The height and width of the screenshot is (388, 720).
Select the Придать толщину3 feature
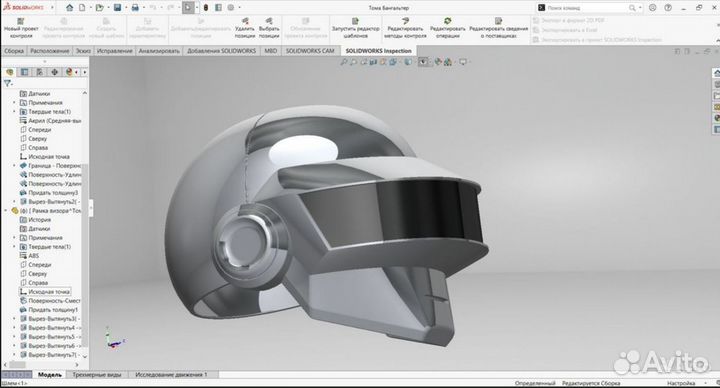tap(49, 192)
